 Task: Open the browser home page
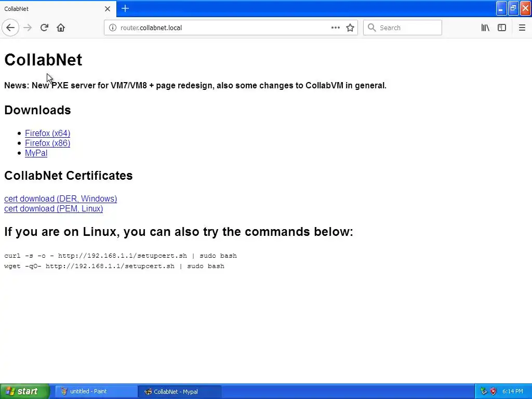(61, 28)
